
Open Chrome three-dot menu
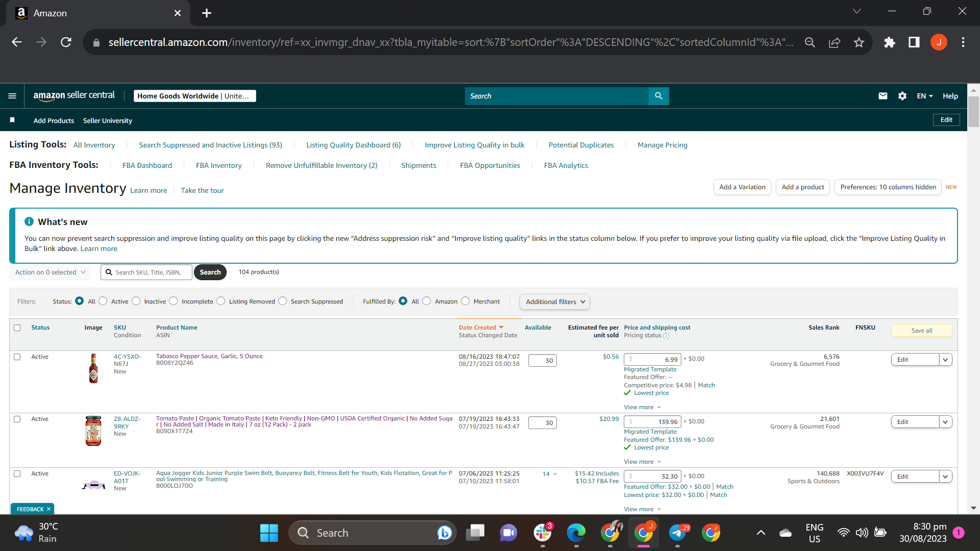963,42
